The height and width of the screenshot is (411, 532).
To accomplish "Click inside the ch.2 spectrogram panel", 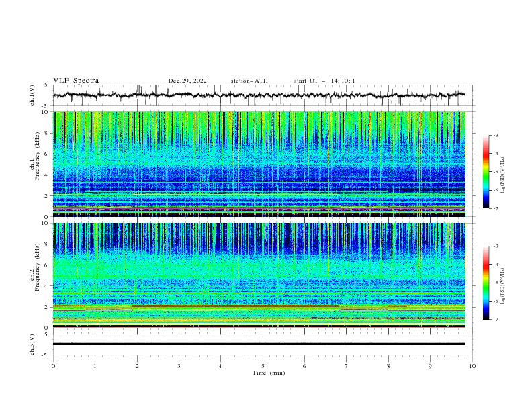I will 259,275.
